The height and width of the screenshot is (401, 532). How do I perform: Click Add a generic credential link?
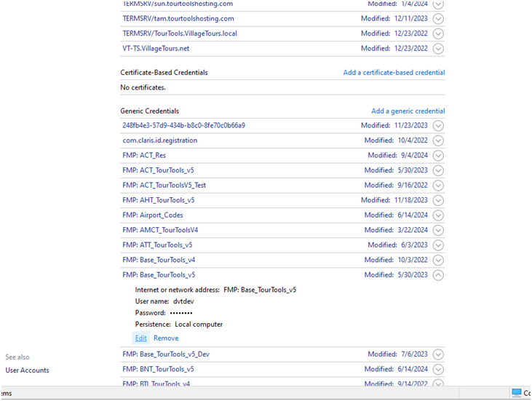pos(408,111)
